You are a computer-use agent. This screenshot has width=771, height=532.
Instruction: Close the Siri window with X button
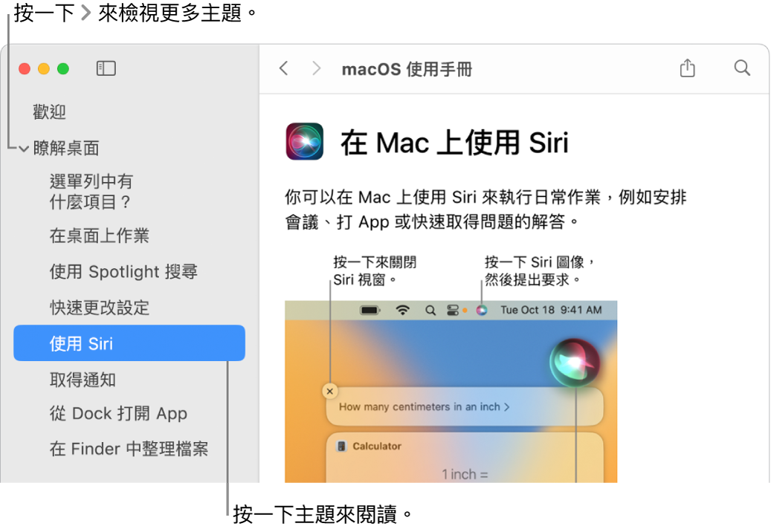330,391
